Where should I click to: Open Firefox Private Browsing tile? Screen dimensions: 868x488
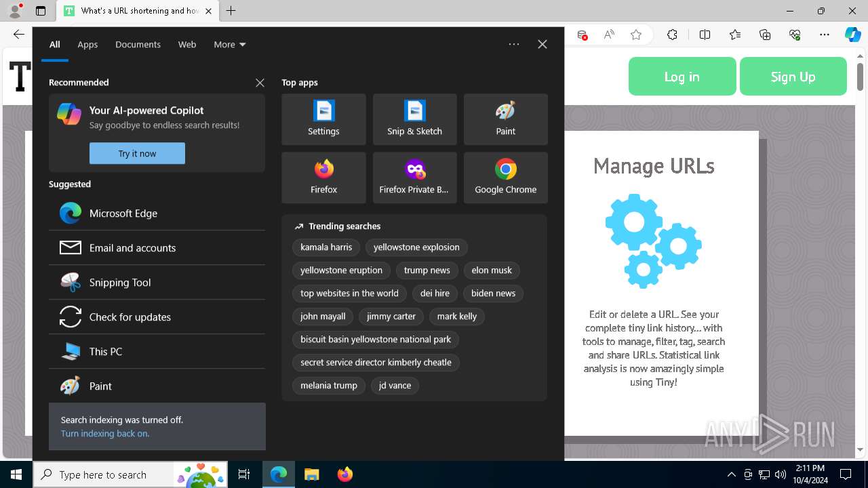coord(414,178)
